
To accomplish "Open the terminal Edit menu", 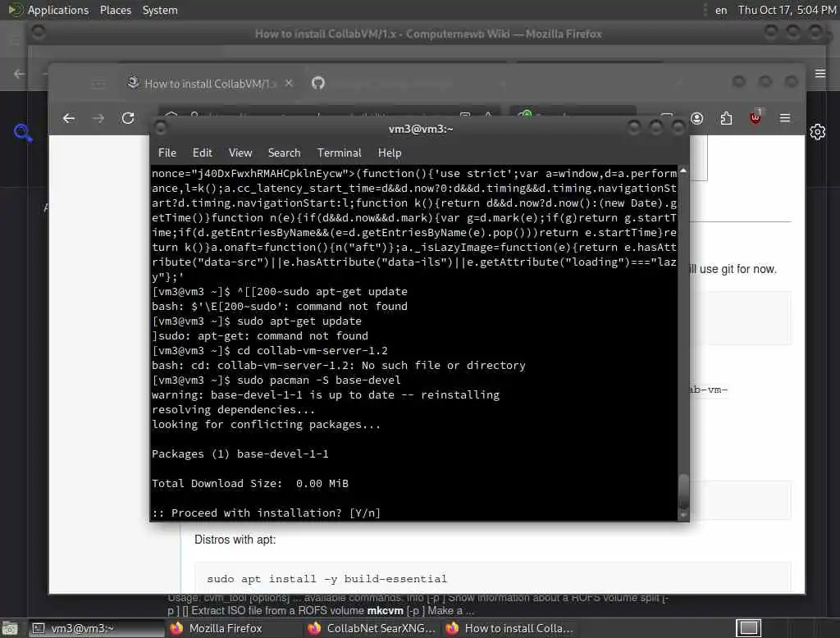I will click(x=202, y=153).
